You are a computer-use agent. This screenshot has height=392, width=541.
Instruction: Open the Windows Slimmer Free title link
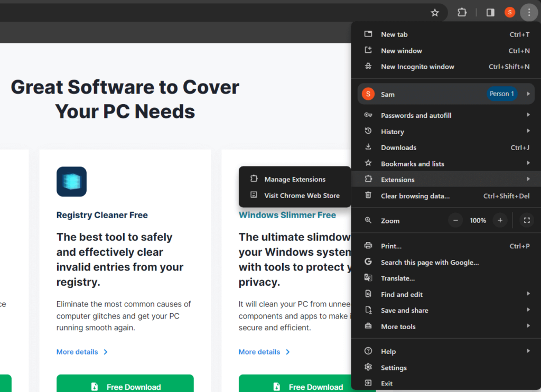tap(287, 215)
